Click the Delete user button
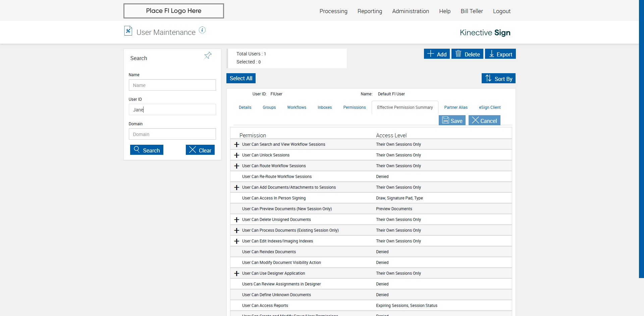644x316 pixels. pyautogui.click(x=467, y=54)
